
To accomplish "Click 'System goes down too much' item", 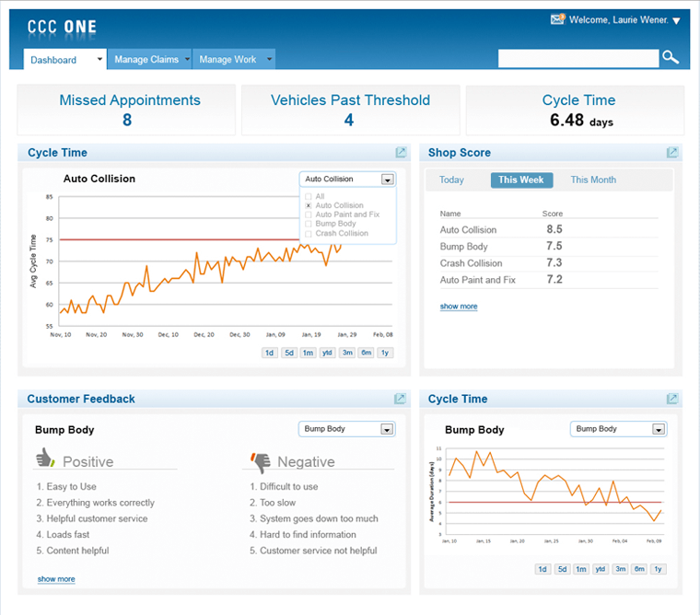I will (314, 518).
